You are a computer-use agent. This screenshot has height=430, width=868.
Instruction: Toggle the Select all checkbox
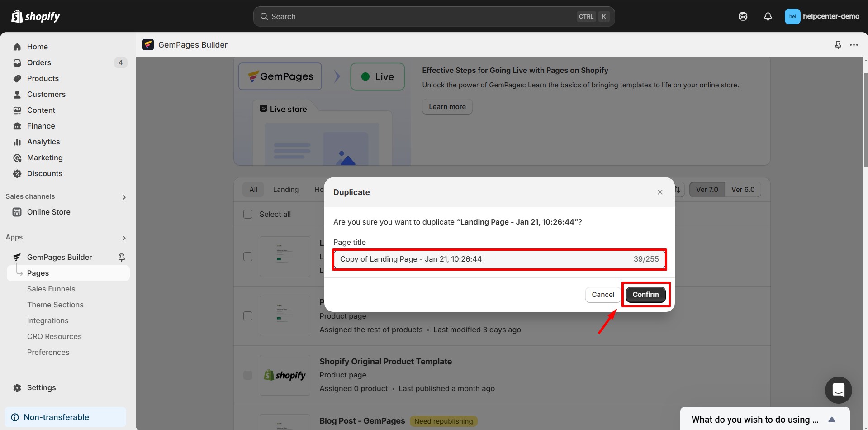(248, 214)
